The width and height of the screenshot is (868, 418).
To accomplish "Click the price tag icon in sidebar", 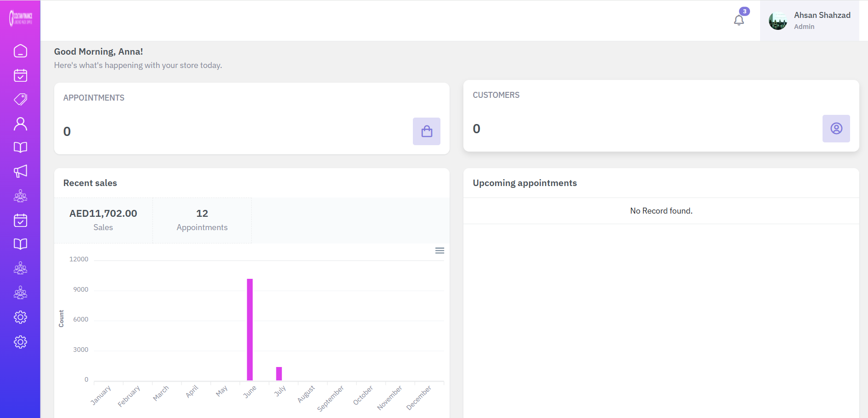I will click(x=20, y=99).
